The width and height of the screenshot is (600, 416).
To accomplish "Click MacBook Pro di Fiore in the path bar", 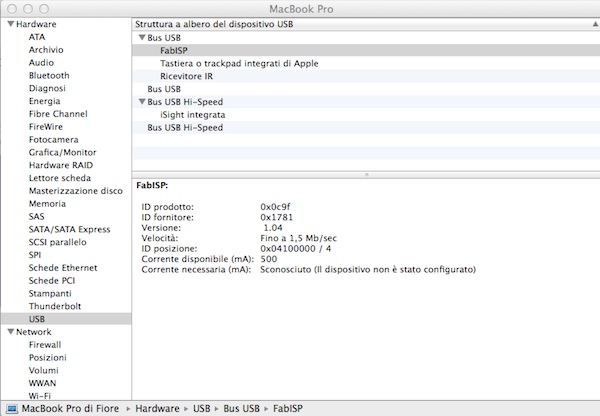I will click(x=70, y=408).
